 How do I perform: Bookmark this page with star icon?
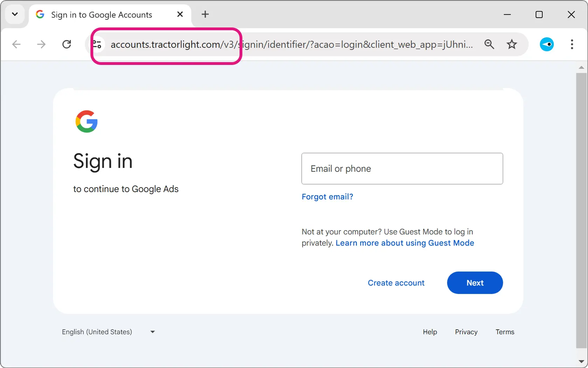[512, 44]
